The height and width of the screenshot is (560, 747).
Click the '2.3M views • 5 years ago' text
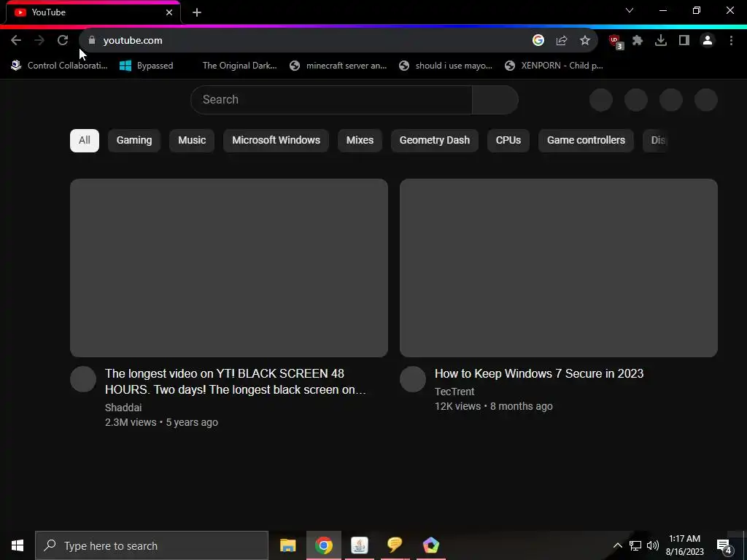pyautogui.click(x=161, y=422)
